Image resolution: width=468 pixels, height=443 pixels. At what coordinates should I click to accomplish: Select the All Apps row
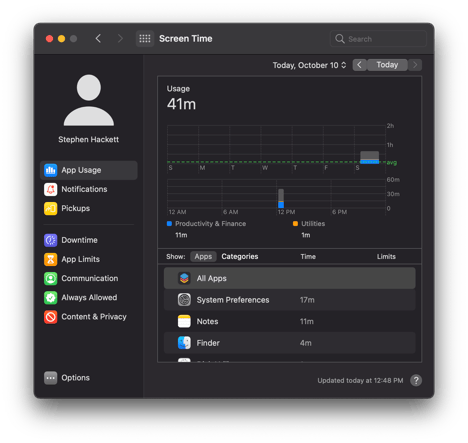tap(290, 278)
